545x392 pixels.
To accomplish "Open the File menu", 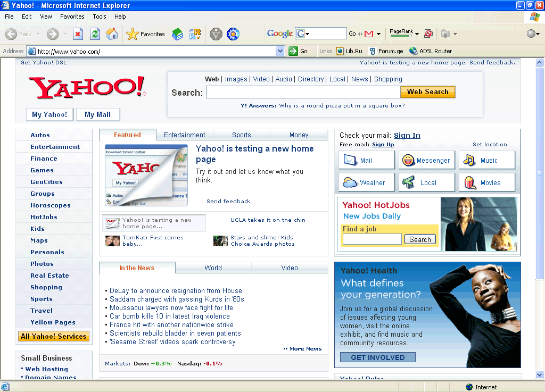I will click(9, 16).
